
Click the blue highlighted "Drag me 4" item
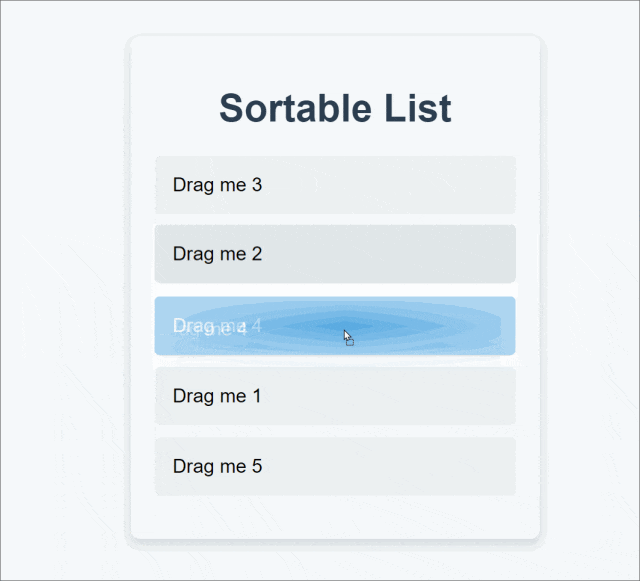pyautogui.click(x=335, y=326)
